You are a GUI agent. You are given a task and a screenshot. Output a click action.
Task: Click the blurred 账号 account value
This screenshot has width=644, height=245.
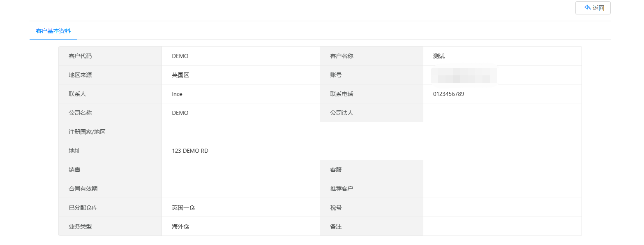(x=464, y=76)
